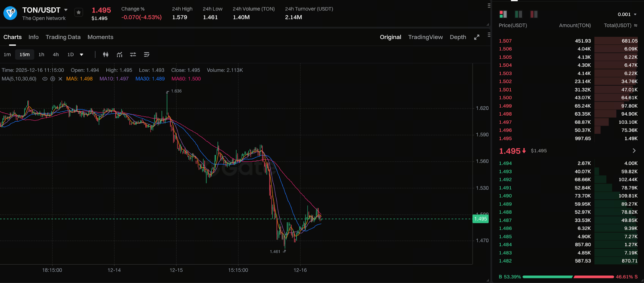Select ask price 1.502 in order book

click(505, 81)
